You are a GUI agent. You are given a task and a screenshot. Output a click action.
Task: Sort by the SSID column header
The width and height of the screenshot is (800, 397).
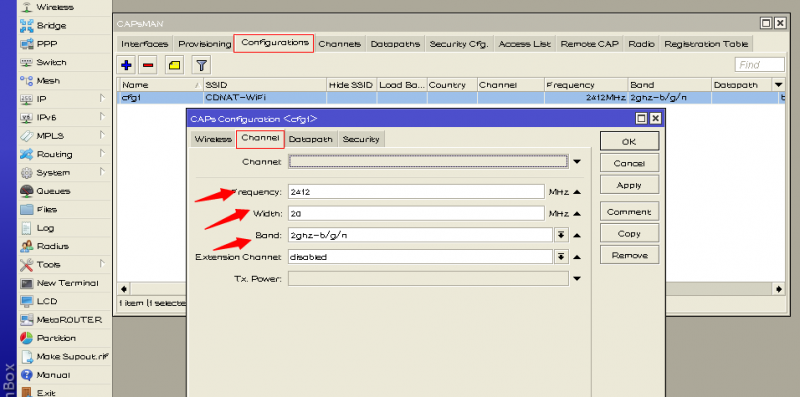click(x=264, y=85)
